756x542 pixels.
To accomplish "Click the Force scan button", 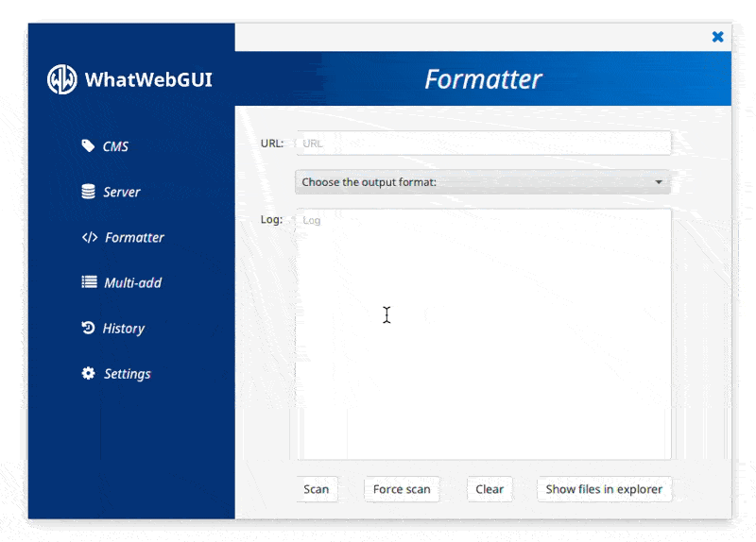I will pos(402,489).
